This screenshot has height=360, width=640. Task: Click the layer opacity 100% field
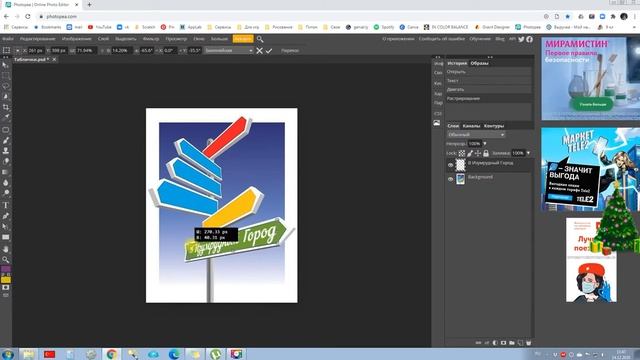pos(474,144)
